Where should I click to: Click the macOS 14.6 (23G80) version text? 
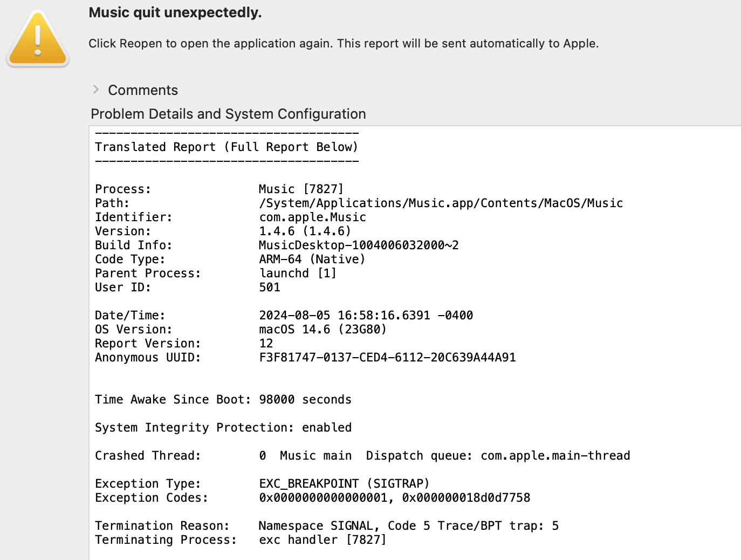323,329
